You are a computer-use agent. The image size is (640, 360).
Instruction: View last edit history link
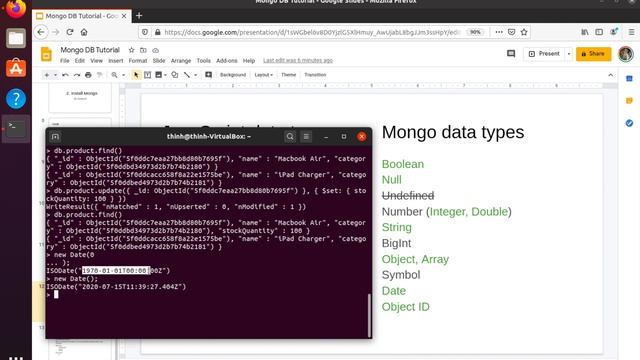click(x=298, y=61)
